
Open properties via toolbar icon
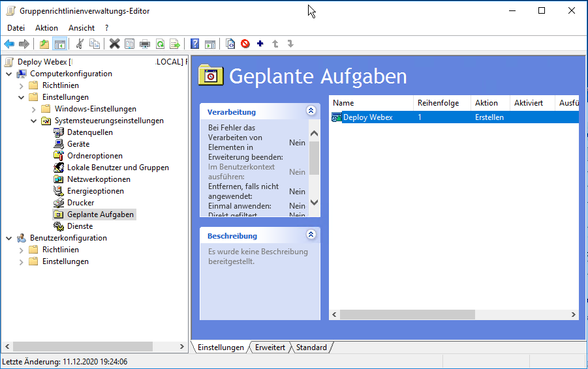[129, 44]
